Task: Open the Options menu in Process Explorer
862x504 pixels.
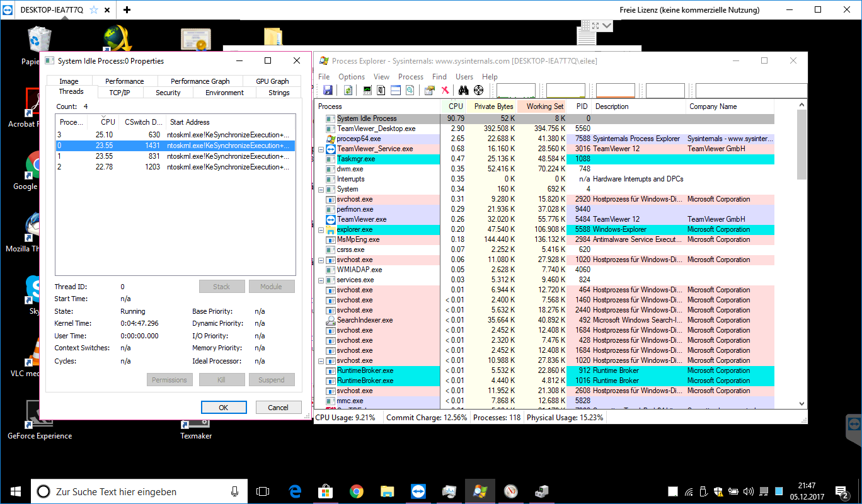Action: [352, 77]
